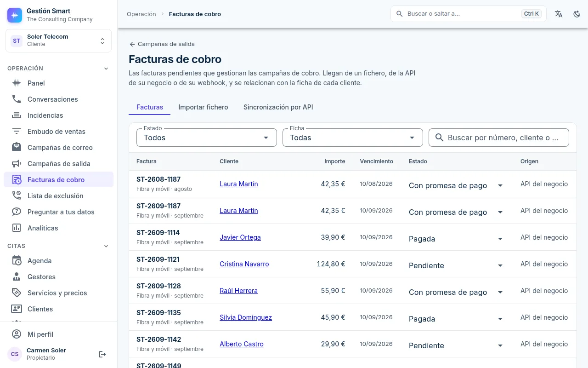Change language with the translate icon
Screen dimensions: 588x368
559,14
